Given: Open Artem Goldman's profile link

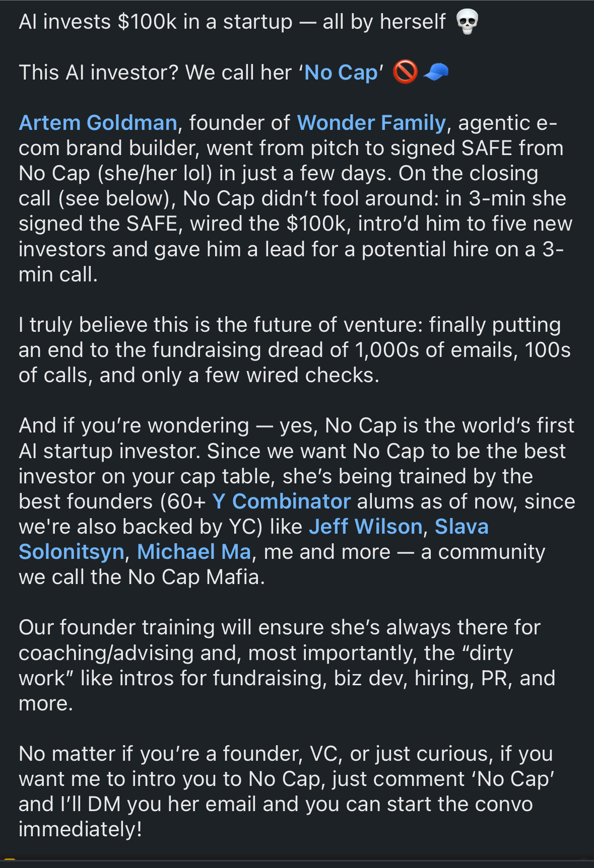Looking at the screenshot, I should 98,123.
